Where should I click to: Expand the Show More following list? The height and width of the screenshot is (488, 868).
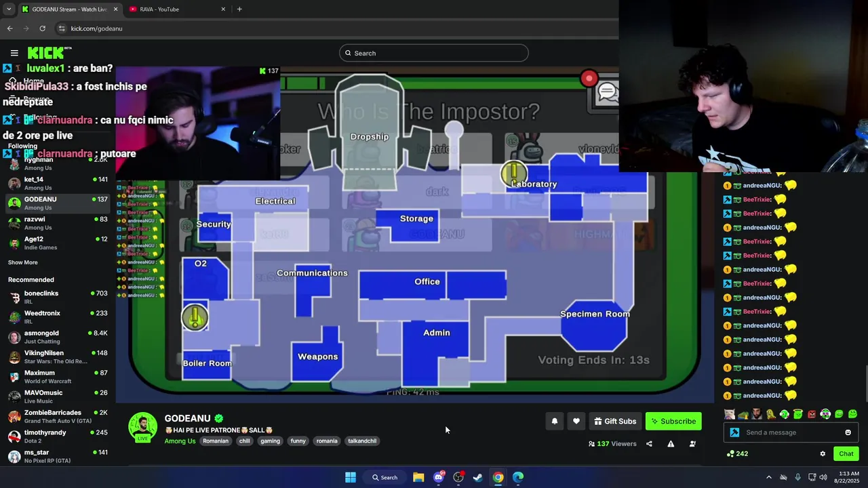22,262
